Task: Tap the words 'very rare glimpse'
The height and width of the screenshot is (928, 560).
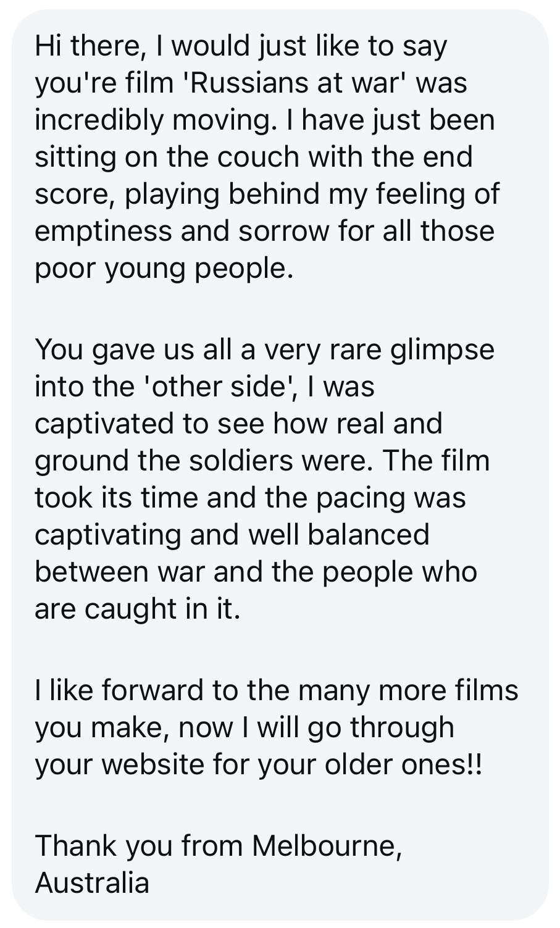Action: 379,351
